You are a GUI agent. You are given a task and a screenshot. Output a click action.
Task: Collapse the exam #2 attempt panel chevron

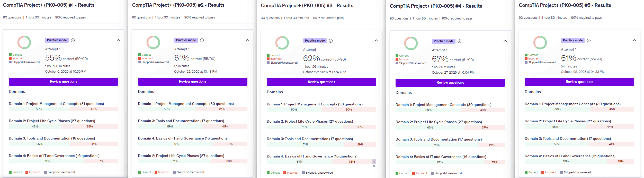pos(247,40)
